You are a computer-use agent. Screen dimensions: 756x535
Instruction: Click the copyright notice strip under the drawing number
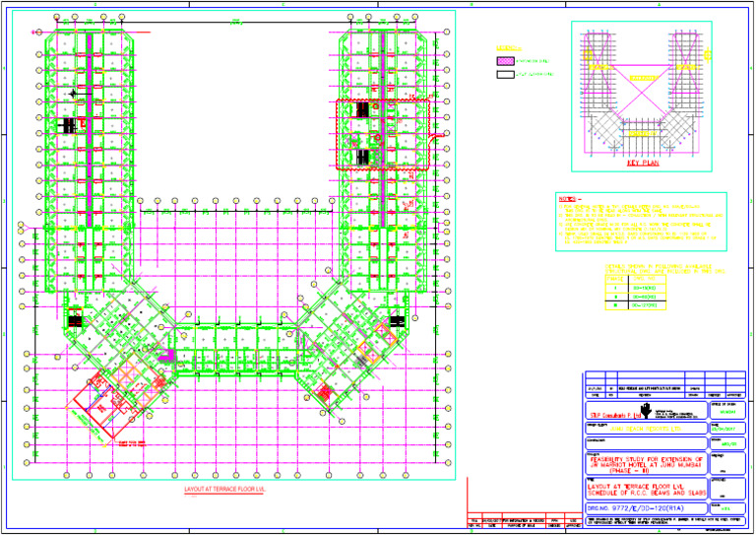click(x=664, y=521)
